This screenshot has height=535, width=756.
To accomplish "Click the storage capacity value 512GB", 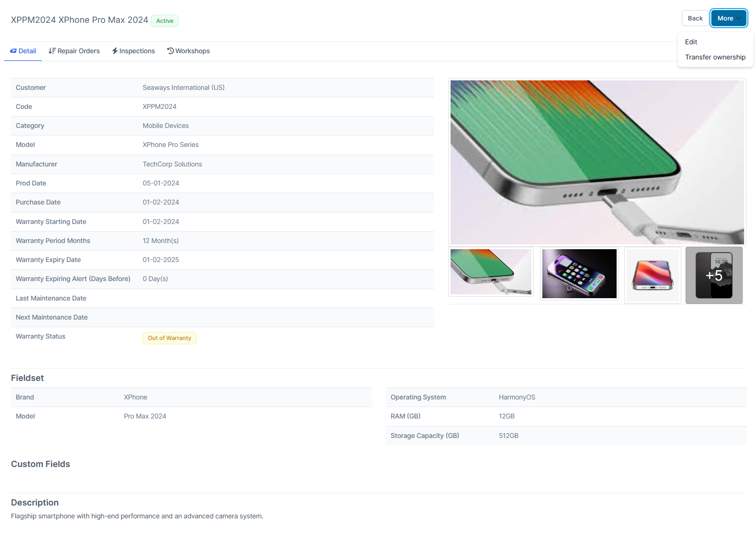I will tap(509, 436).
